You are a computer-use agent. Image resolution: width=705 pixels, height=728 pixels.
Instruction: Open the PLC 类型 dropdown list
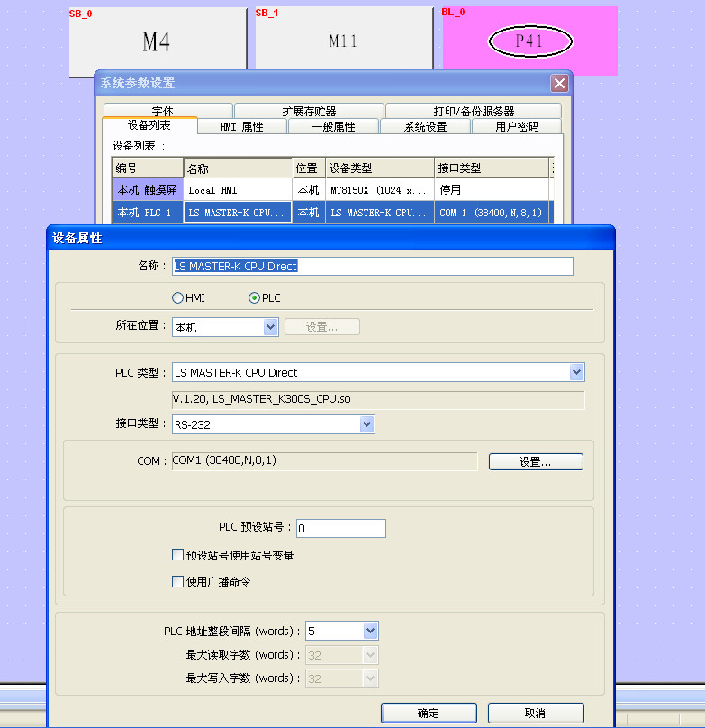pyautogui.click(x=576, y=373)
